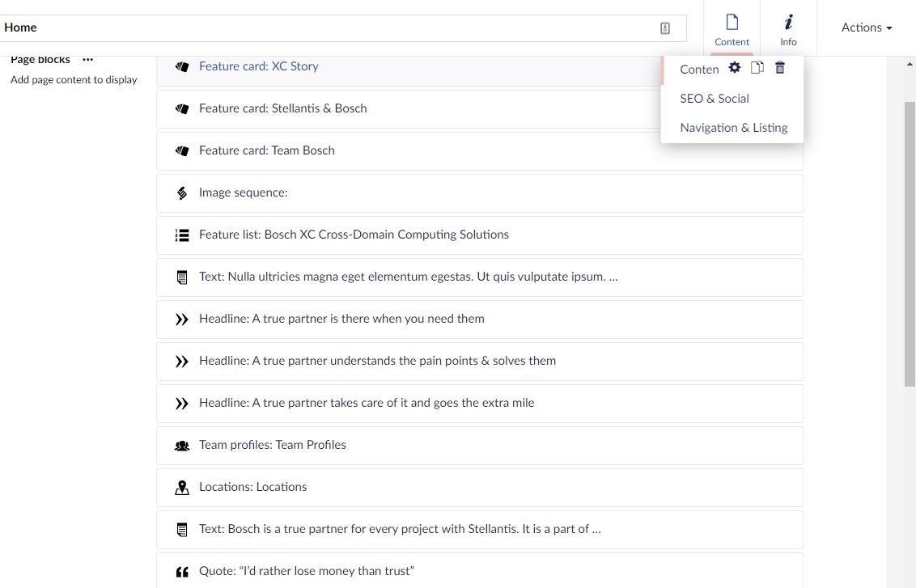Click Add page content to display
The height and width of the screenshot is (588, 916).
[x=74, y=79]
